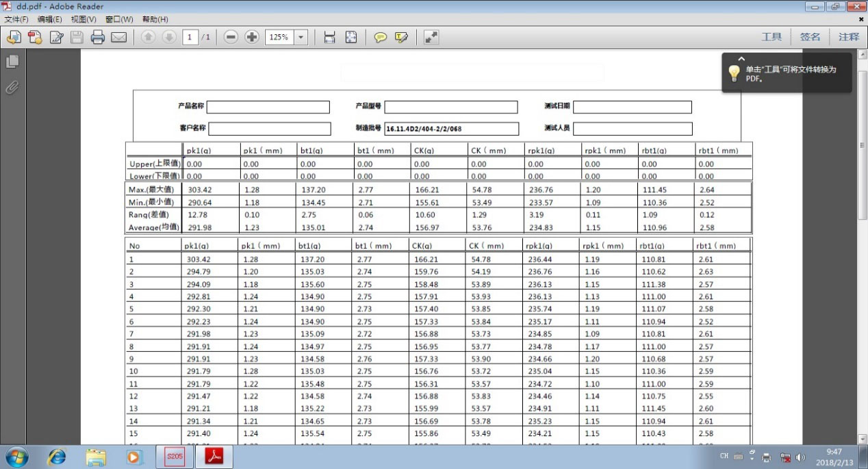Click the Sign document toolbar icon
Screen dimensions: 868x469
pos(56,37)
